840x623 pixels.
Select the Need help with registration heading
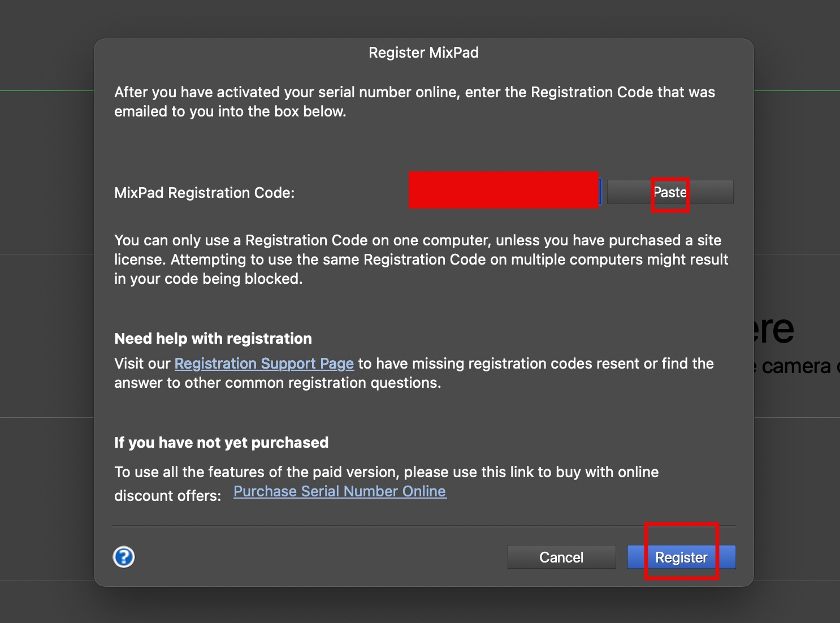(213, 339)
